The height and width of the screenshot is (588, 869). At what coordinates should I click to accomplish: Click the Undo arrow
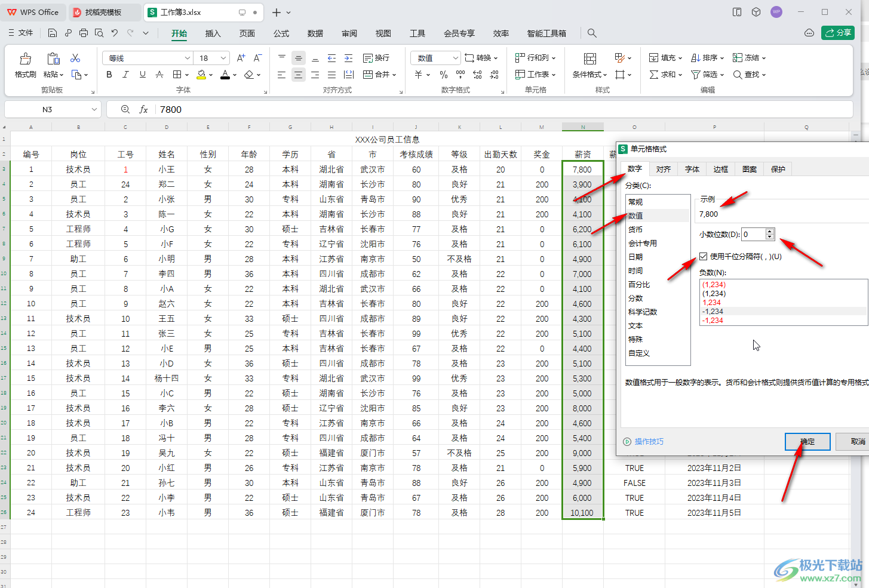pyautogui.click(x=115, y=33)
